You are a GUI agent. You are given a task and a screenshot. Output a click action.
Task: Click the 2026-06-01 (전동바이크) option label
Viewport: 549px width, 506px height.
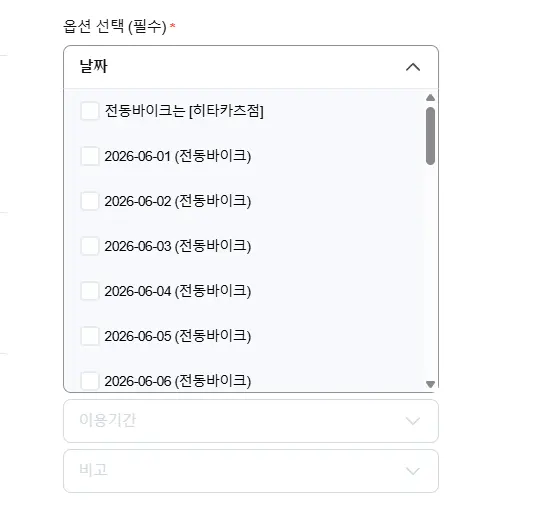[178, 156]
